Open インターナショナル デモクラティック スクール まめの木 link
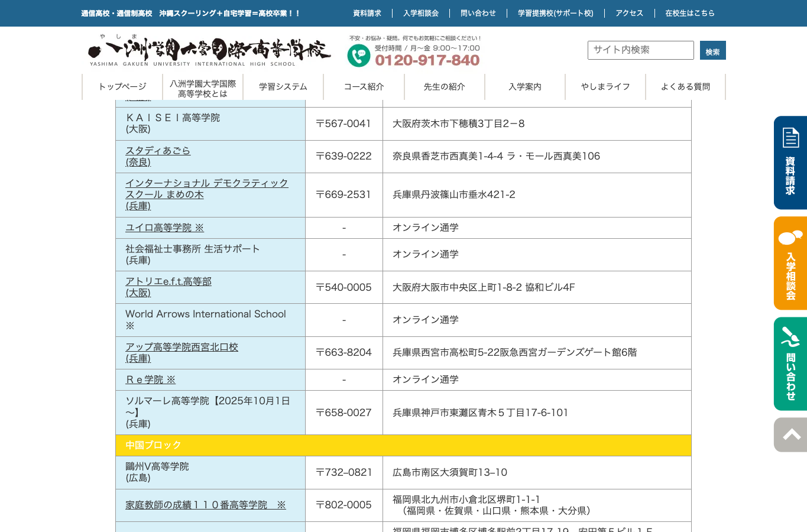Viewport: 807px width, 532px height. (x=206, y=194)
